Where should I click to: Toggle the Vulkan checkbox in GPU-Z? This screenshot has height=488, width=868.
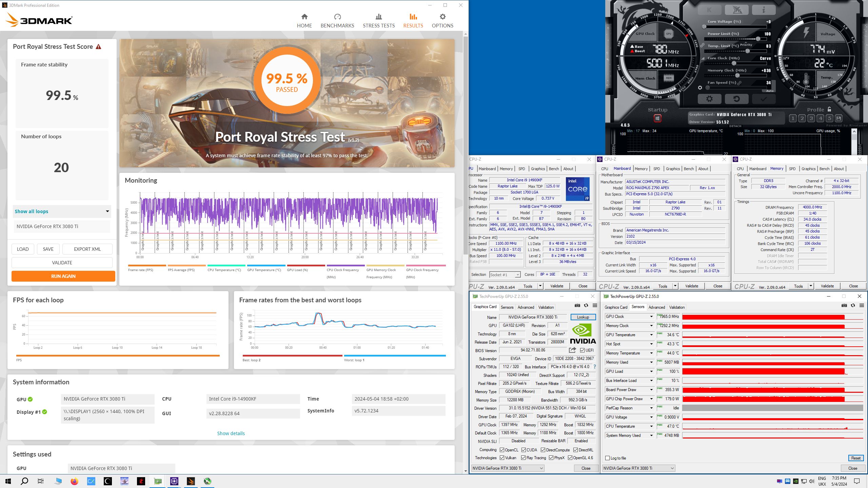point(502,458)
